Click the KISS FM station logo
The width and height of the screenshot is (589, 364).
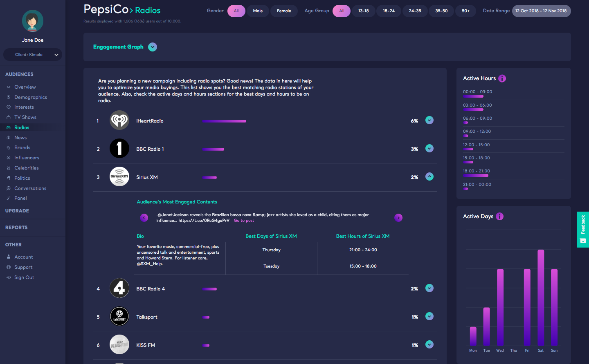[x=119, y=344]
